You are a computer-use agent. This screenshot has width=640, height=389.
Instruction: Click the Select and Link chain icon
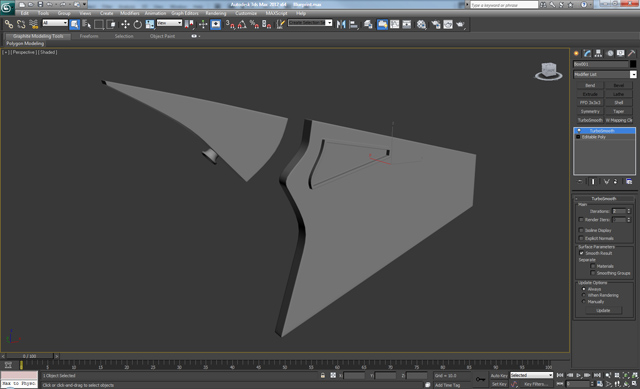pyautogui.click(x=9, y=24)
